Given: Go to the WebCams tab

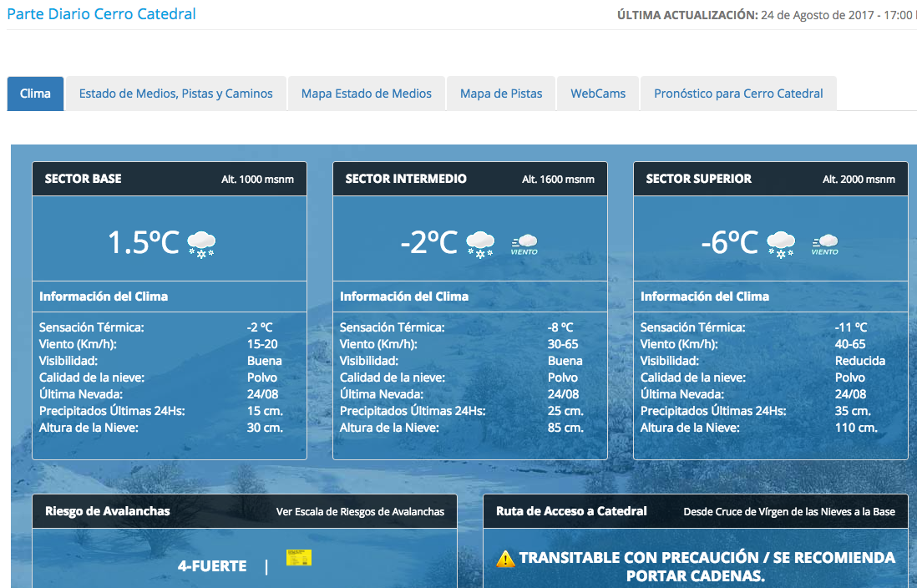Looking at the screenshot, I should pos(598,94).
